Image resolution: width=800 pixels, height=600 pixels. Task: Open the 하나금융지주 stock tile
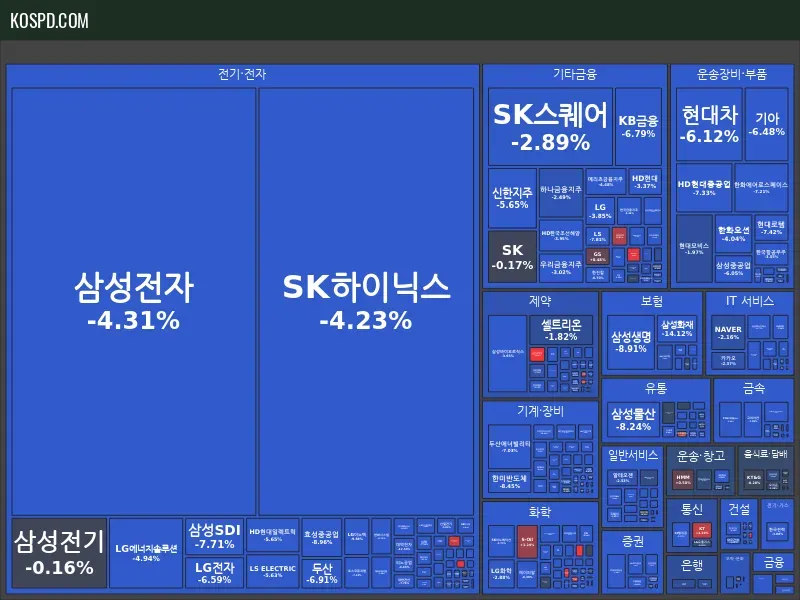click(x=561, y=192)
